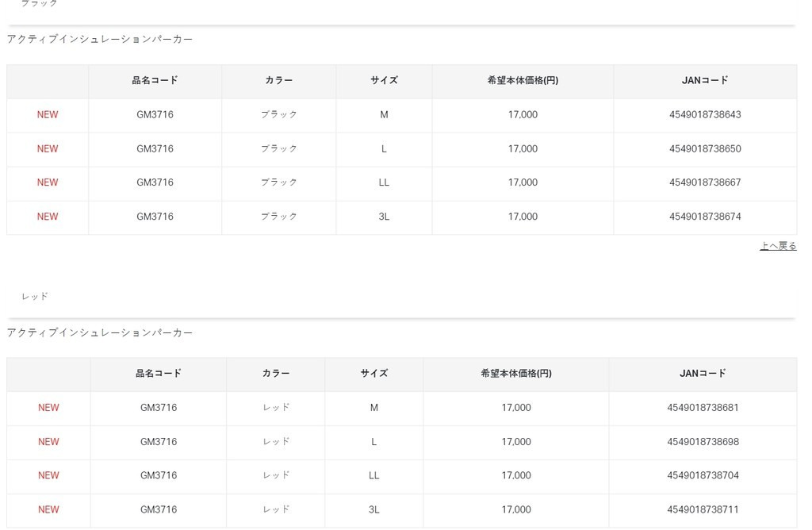Click the レッド section heading text

pos(35,297)
